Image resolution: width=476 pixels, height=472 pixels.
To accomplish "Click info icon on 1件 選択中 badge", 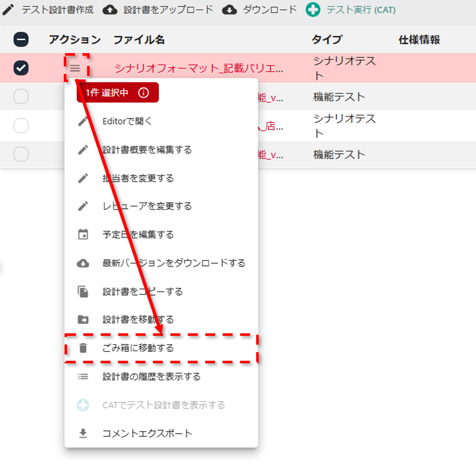I will (143, 93).
